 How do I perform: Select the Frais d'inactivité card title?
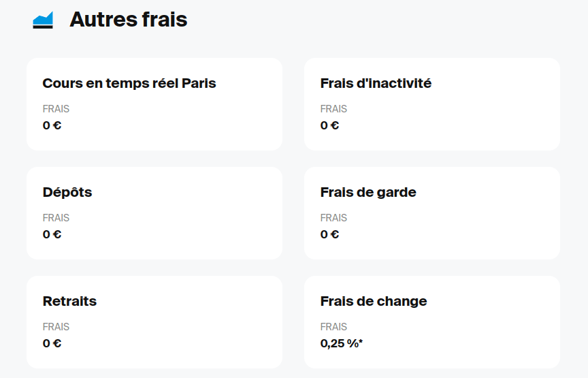[x=376, y=84]
